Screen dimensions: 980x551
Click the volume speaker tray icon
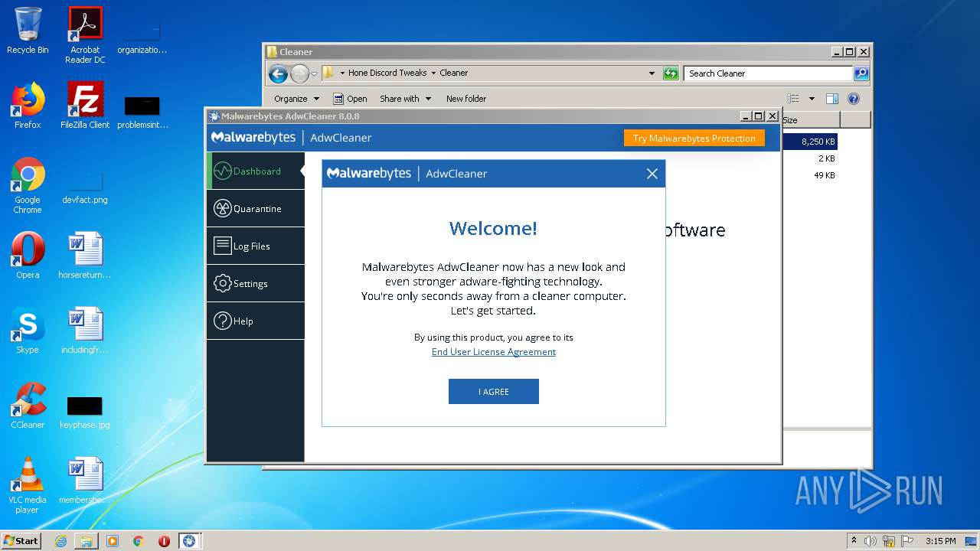871,541
